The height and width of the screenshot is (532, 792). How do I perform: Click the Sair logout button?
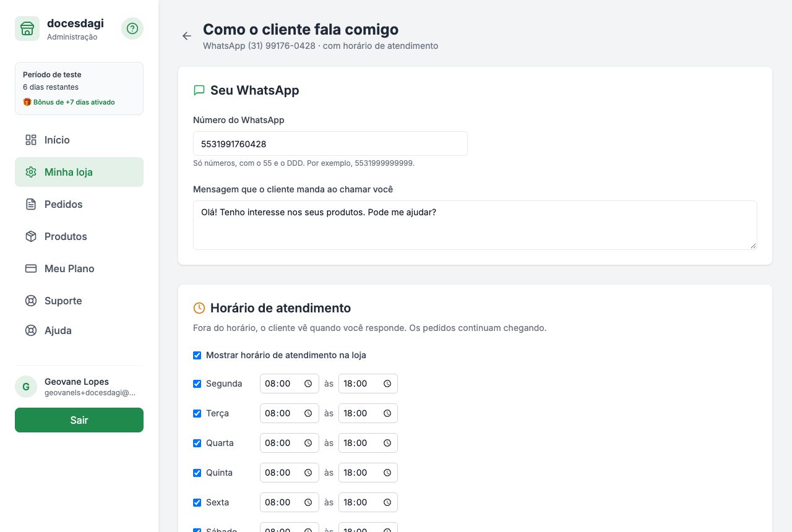(x=79, y=420)
